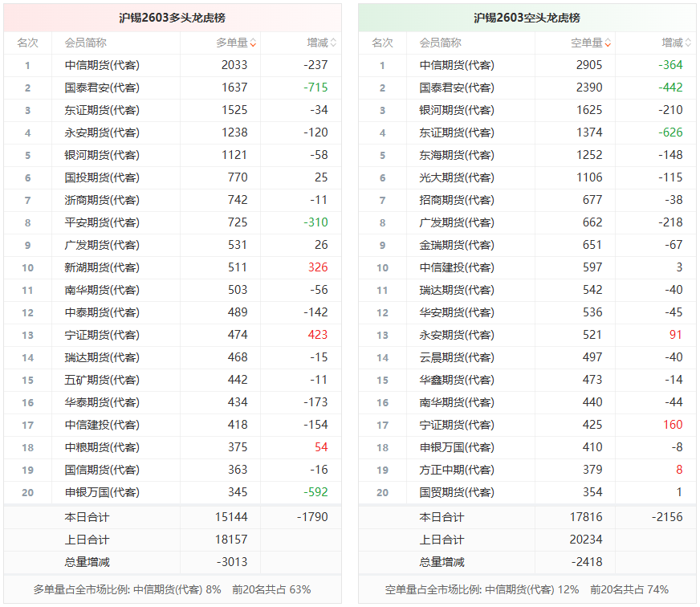The image size is (700, 607).
Task: Sort long table by 多单量 sort arrows
Action: point(253,43)
